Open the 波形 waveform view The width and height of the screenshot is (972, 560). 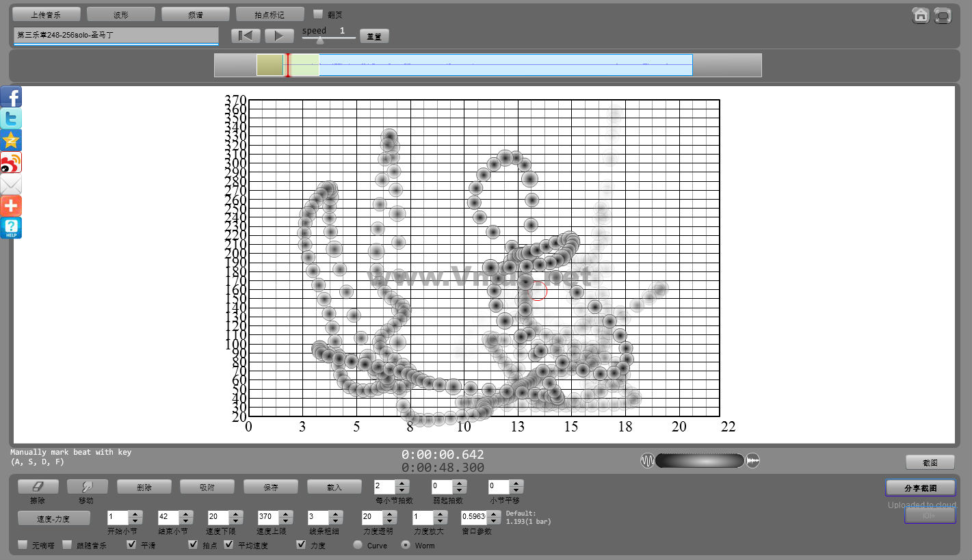(121, 14)
